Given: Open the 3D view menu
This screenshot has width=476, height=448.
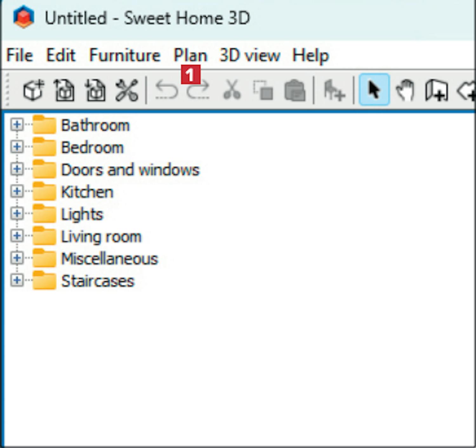Looking at the screenshot, I should click(x=250, y=55).
